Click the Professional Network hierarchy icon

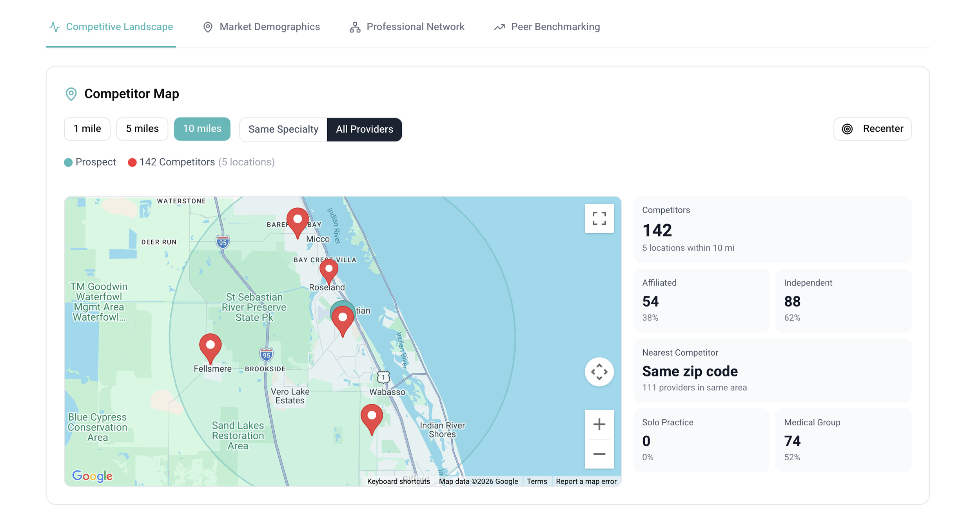(x=354, y=27)
